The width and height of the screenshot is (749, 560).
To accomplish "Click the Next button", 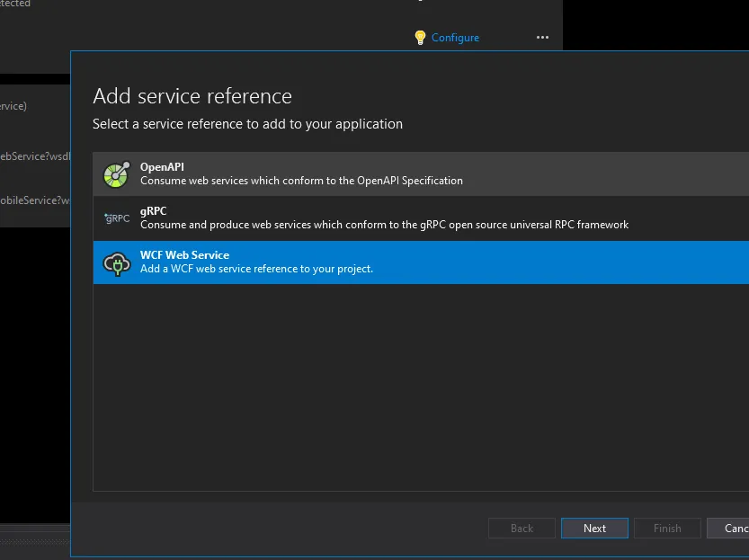I will tap(594, 528).
